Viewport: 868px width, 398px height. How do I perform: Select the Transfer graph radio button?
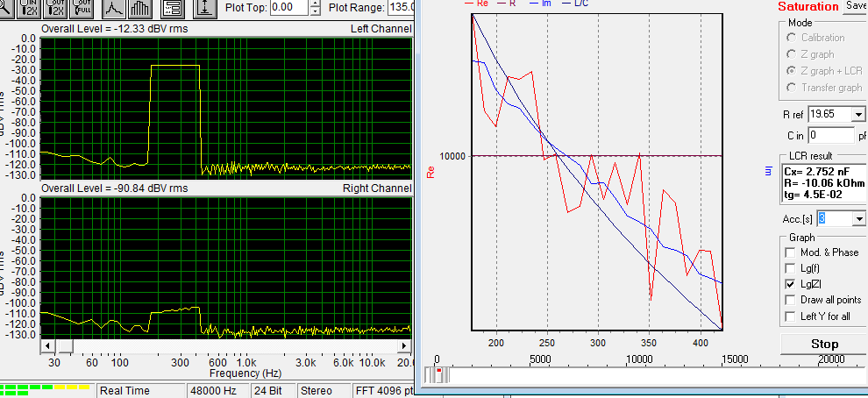coord(793,88)
